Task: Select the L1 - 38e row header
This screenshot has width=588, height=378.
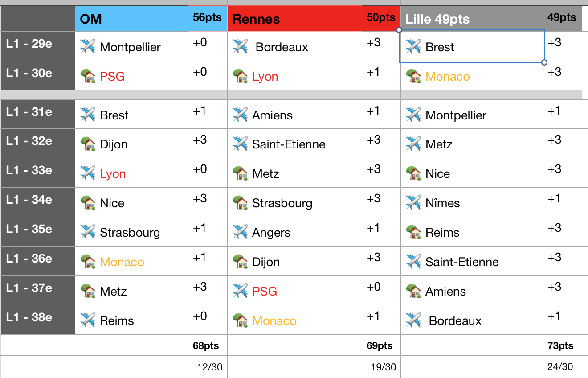Action: coord(38,320)
